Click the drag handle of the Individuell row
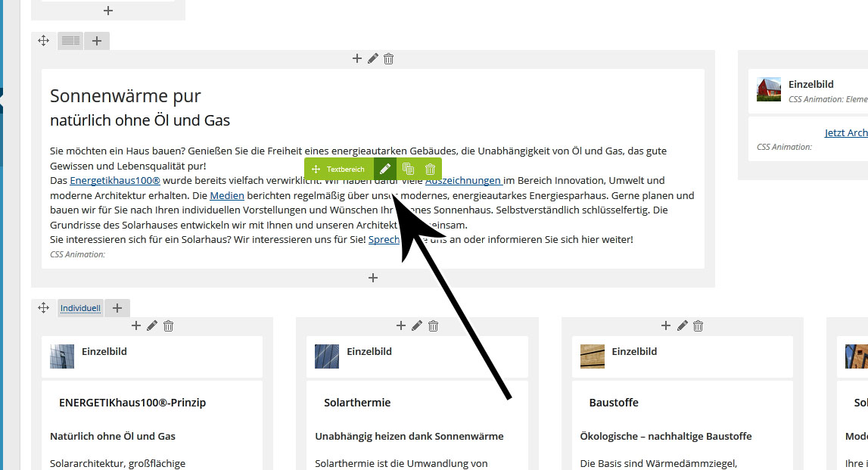The height and width of the screenshot is (470, 868). coord(44,308)
